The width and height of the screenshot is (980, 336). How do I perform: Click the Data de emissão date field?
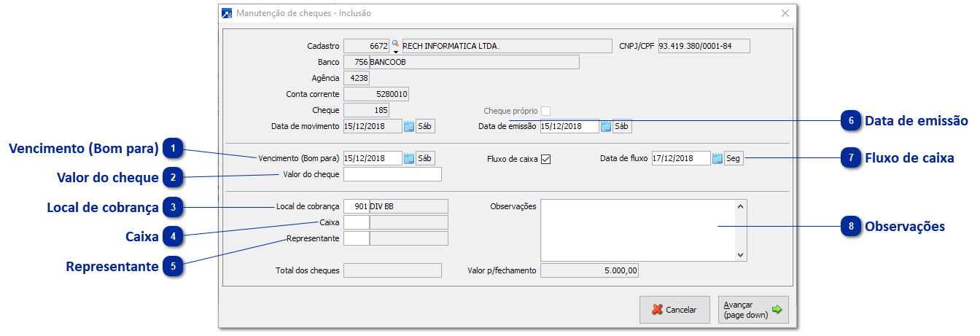[569, 126]
